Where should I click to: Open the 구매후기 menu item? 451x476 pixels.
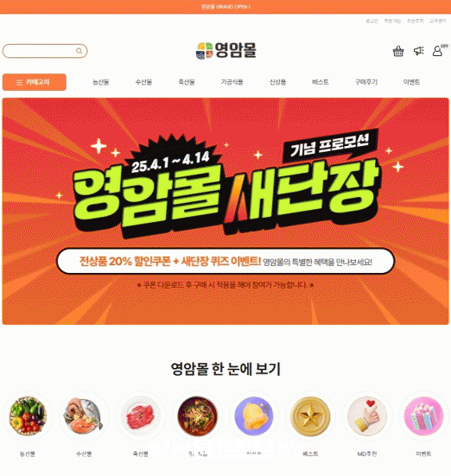pos(366,82)
